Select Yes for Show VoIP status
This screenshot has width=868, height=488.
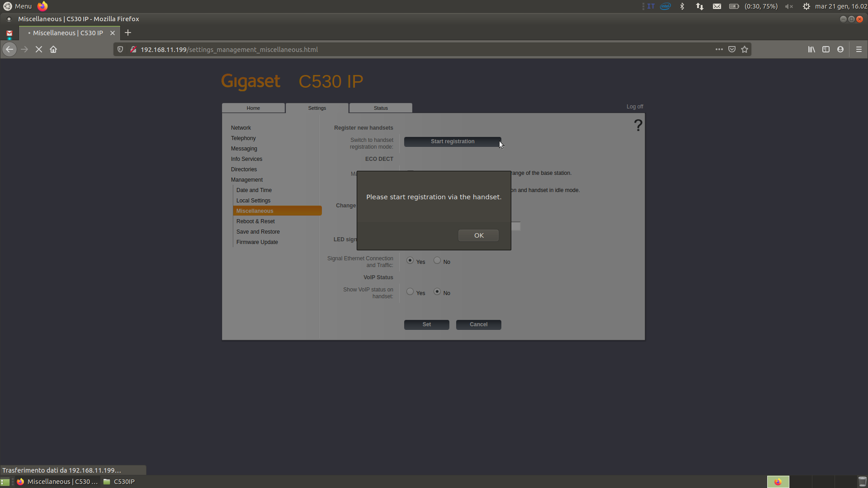pyautogui.click(x=410, y=291)
